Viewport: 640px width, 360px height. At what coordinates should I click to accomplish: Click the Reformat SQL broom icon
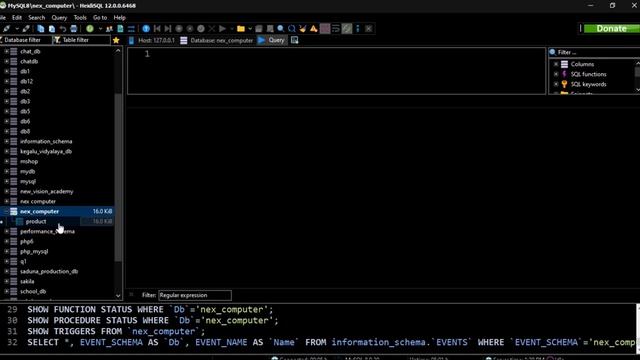[x=302, y=29]
